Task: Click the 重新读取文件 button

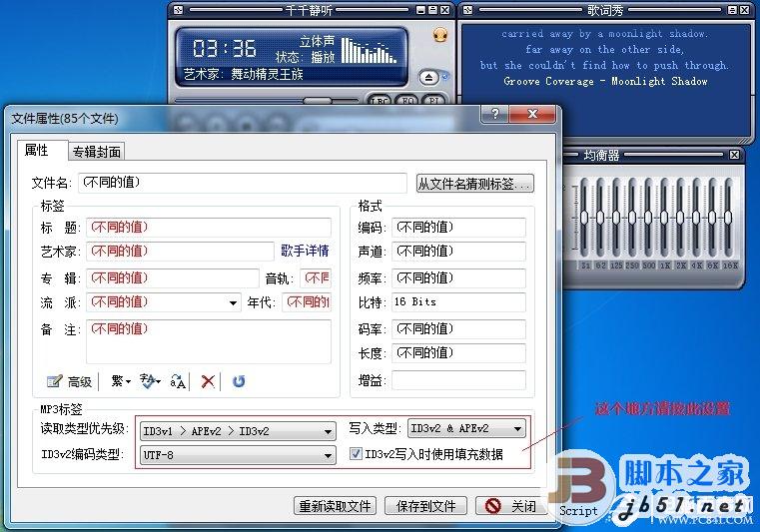Action: point(335,506)
